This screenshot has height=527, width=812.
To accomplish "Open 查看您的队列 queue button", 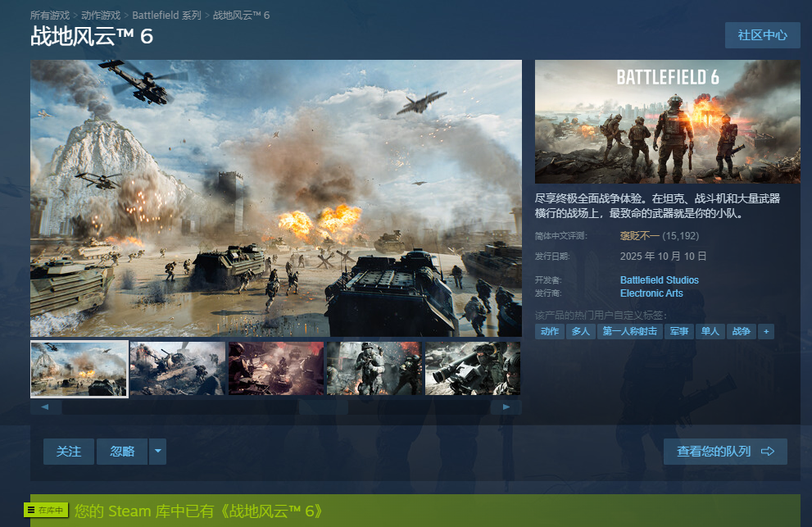I will [725, 452].
